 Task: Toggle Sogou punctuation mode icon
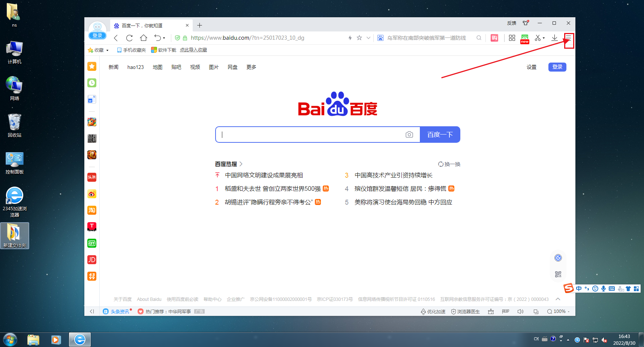[587, 289]
